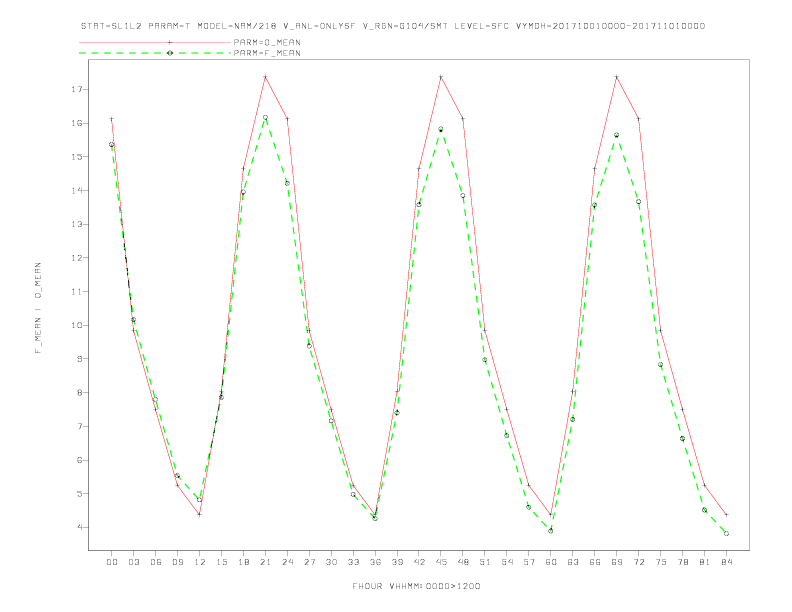This screenshot has width=792, height=612.
Task: Click the F_MEAN circle marker at hour 84
Action: (x=726, y=533)
